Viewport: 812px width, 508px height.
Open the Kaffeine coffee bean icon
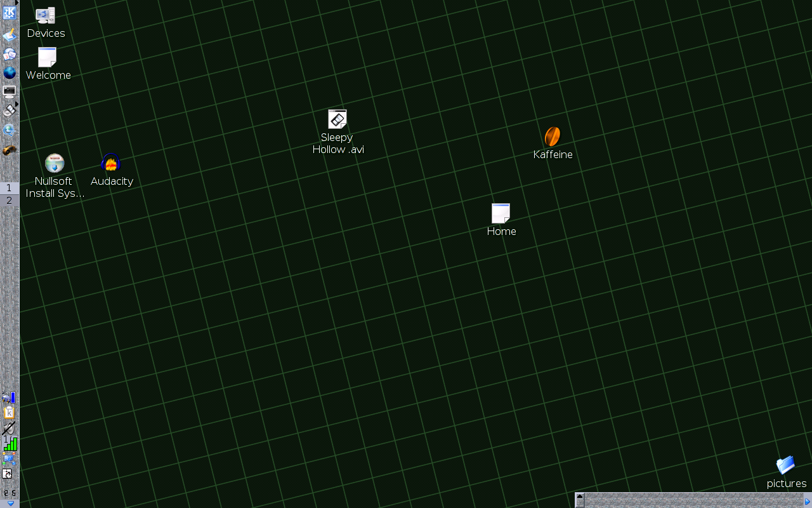click(553, 137)
